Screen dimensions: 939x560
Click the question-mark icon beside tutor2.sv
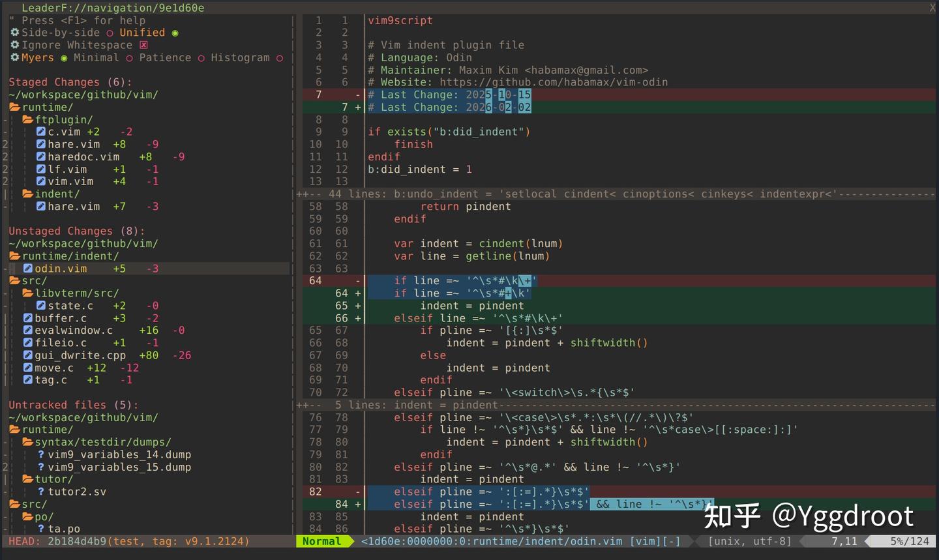41,492
